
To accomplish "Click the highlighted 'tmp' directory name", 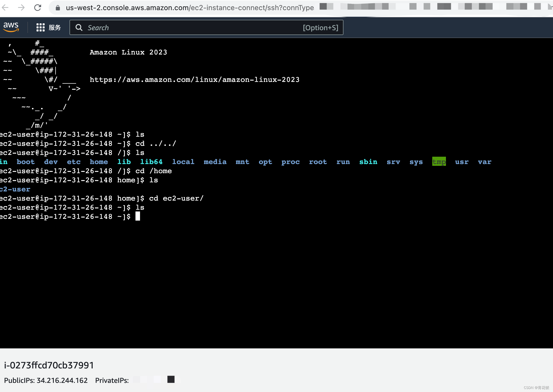I will click(x=439, y=162).
